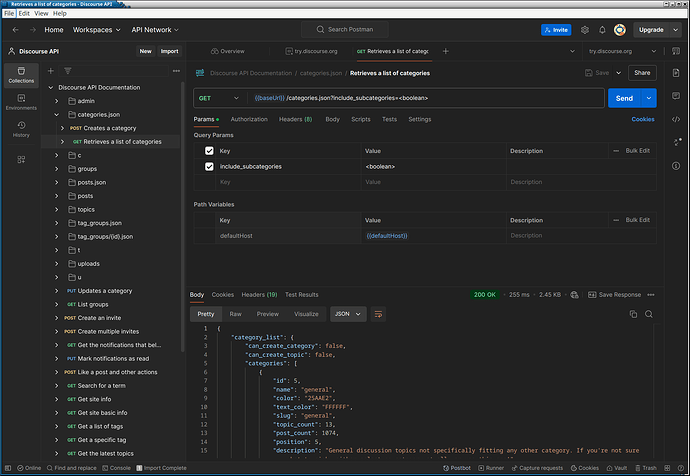Viewport: 690px width, 476px height.
Task: Open more response options menu
Action: click(651, 295)
